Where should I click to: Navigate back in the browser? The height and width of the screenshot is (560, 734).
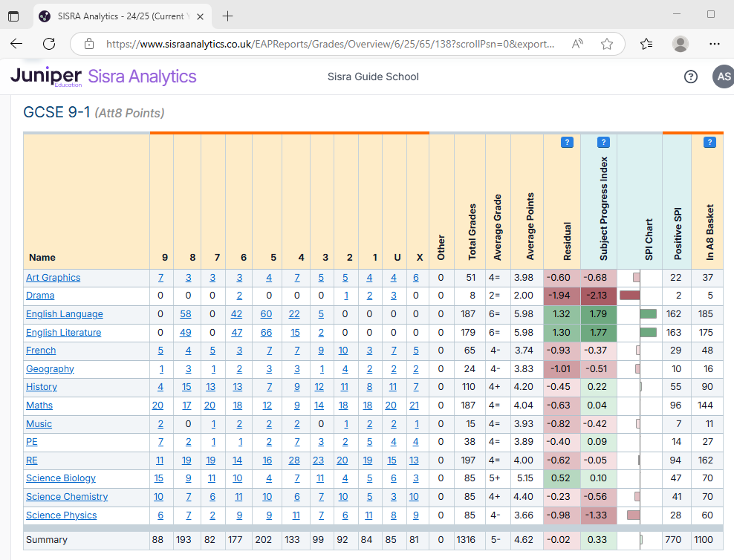tap(16, 44)
